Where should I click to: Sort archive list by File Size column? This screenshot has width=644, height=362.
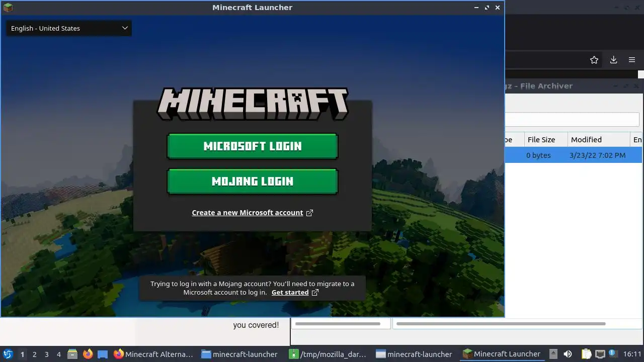click(545, 140)
